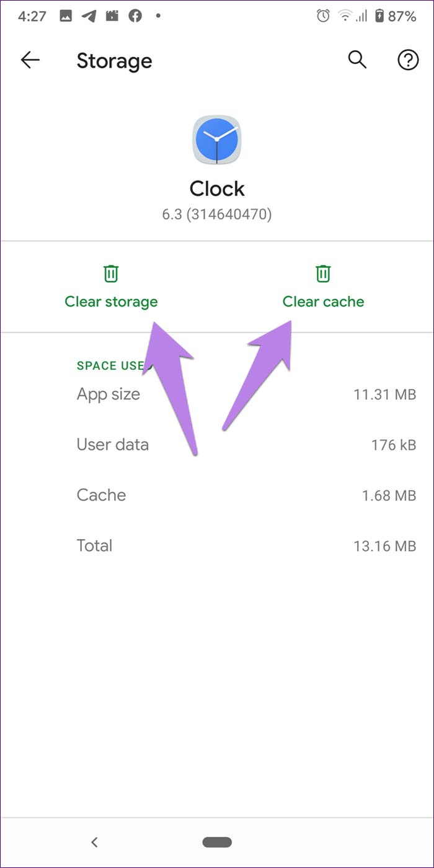The height and width of the screenshot is (868, 434).
Task: Tap the back arrow in header
Action: [x=30, y=60]
